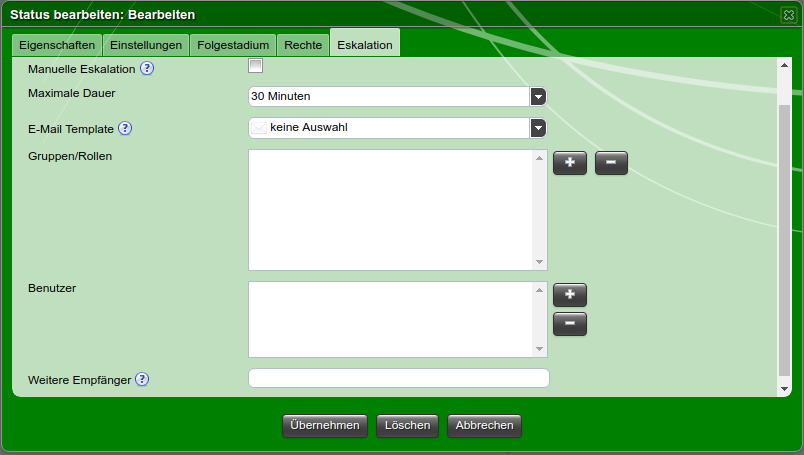The height and width of the screenshot is (455, 804).
Task: Click Benutzer list scroll down arrow
Action: 539,349
